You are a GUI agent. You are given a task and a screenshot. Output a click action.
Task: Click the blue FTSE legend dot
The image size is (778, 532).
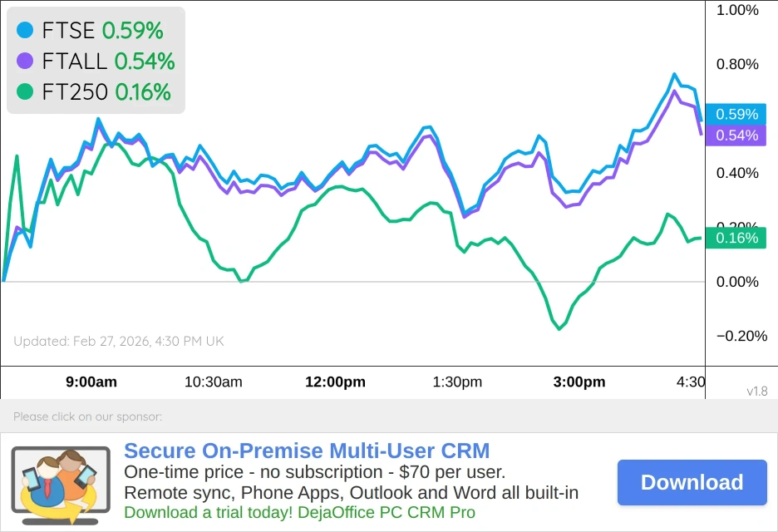pyautogui.click(x=24, y=29)
